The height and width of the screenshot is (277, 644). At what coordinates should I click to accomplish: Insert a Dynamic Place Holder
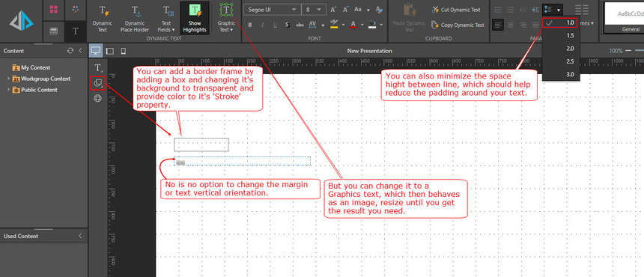tap(135, 18)
